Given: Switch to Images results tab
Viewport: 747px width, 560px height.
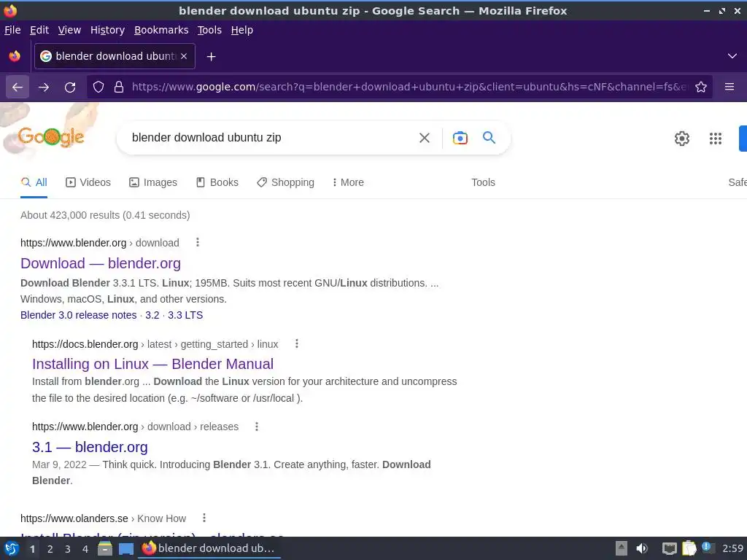Looking at the screenshot, I should pos(153,182).
